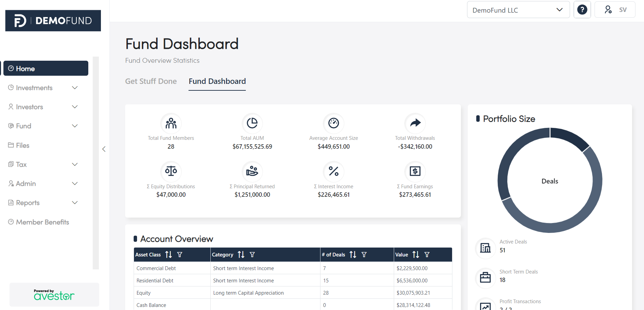Open the DemoFund LLC fund selector dropdown
Screen dimensions: 644x310
point(518,10)
